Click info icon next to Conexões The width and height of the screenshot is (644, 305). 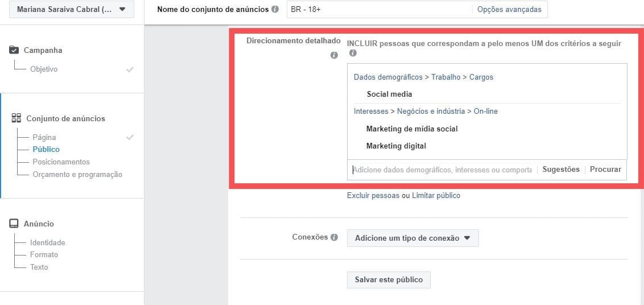334,237
